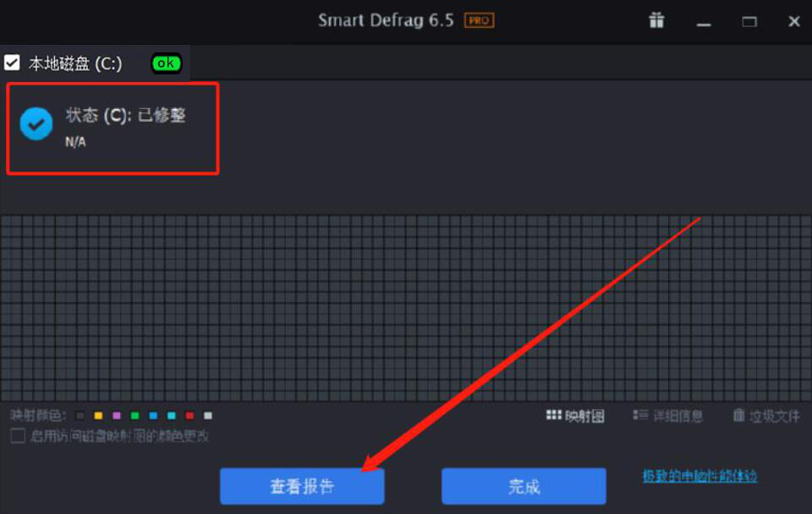The height and width of the screenshot is (514, 812).
Task: Click the 查看报告 button
Action: pyautogui.click(x=302, y=486)
